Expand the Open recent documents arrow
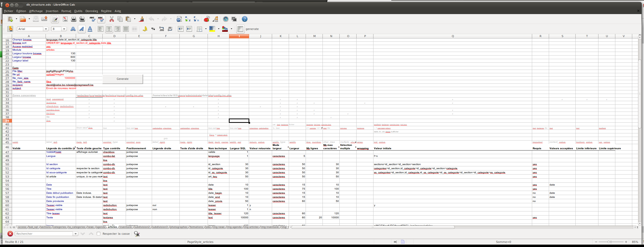644x247 pixels. 29,19
